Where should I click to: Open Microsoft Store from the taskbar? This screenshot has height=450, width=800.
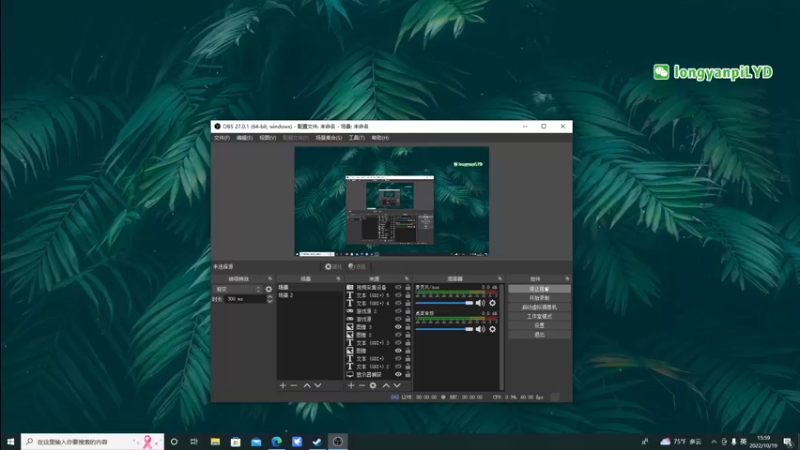click(x=236, y=442)
